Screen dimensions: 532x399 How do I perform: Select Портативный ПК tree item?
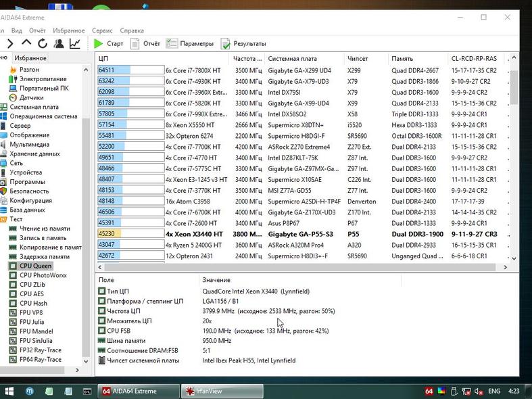(44, 88)
